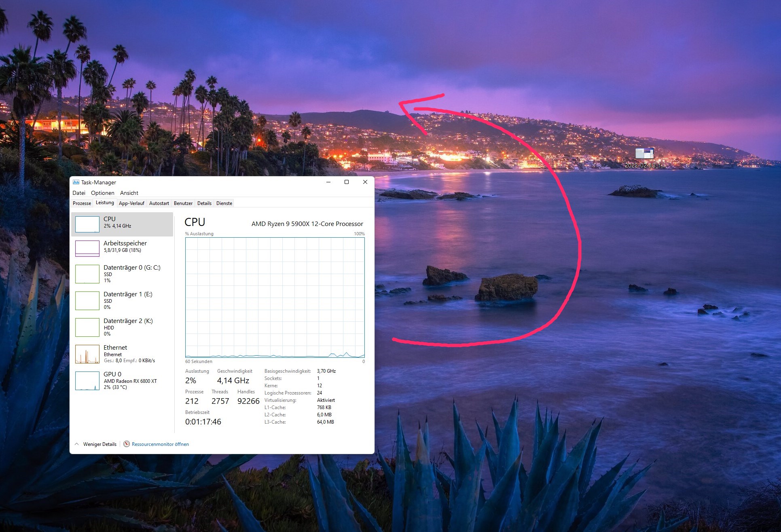
Task: Click the 60 Sekunden axis label
Action: click(199, 361)
